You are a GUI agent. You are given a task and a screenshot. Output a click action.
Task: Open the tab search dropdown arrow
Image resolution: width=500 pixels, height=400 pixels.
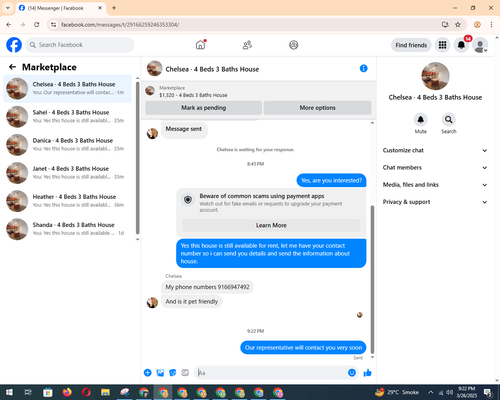pos(8,8)
